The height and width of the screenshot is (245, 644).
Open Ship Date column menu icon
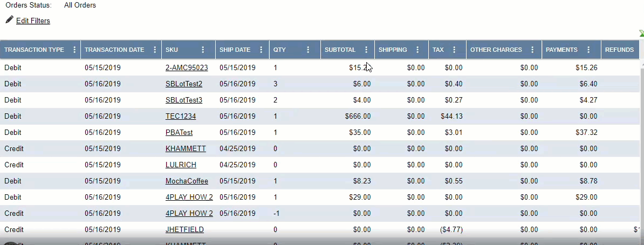(x=262, y=50)
